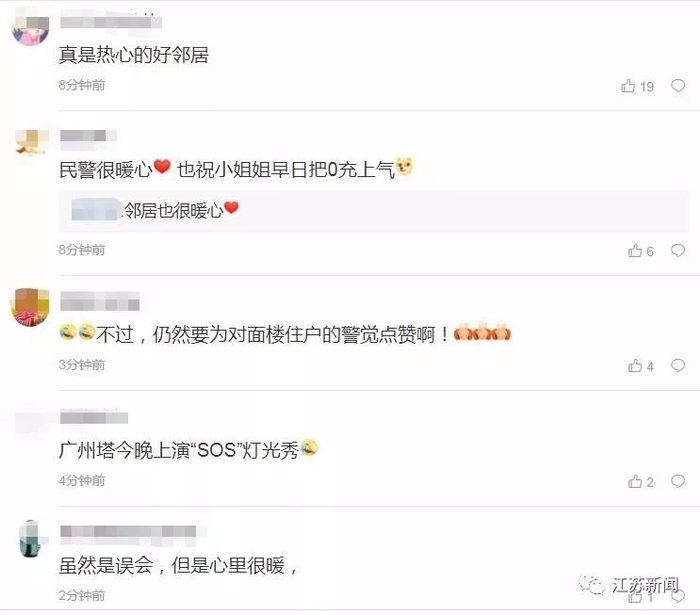Open replier name in 邻居也很暖心 reply

coord(96,210)
